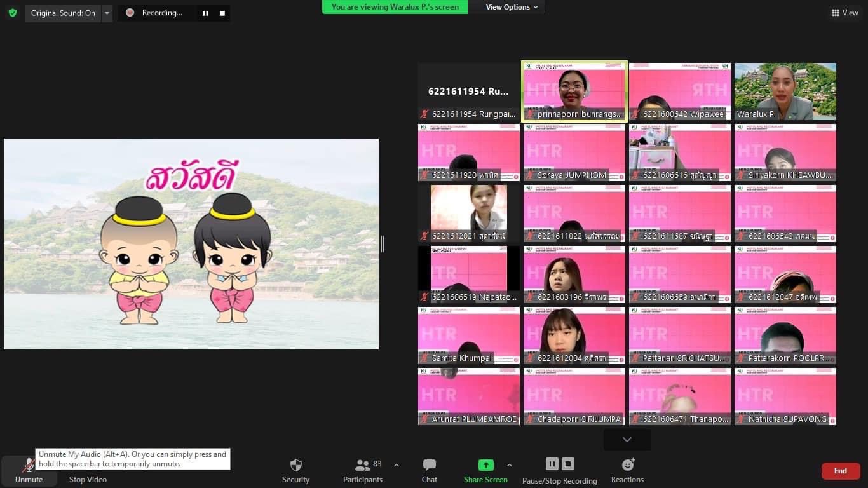Select 6221606543 participant video tile
Screen dimensions: 868x488
[x=785, y=213]
